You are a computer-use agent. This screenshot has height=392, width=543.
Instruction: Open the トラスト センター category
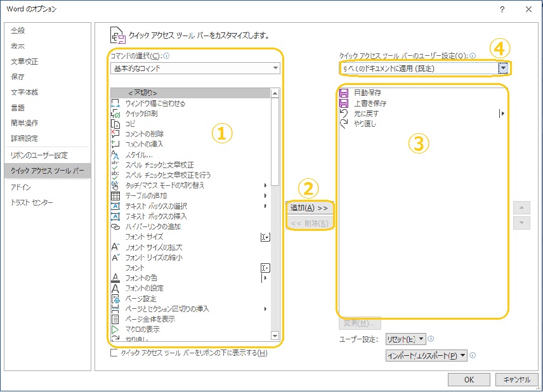pyautogui.click(x=32, y=203)
